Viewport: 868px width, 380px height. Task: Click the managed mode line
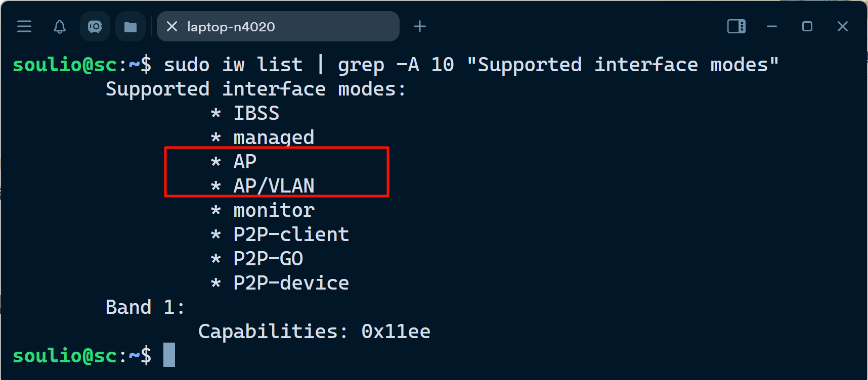tap(273, 137)
